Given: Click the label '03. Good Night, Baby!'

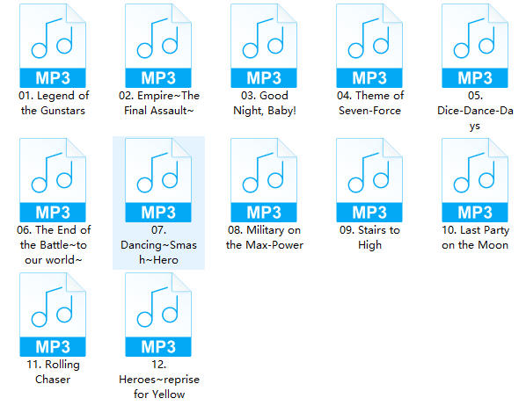Looking at the screenshot, I should coord(265,103).
